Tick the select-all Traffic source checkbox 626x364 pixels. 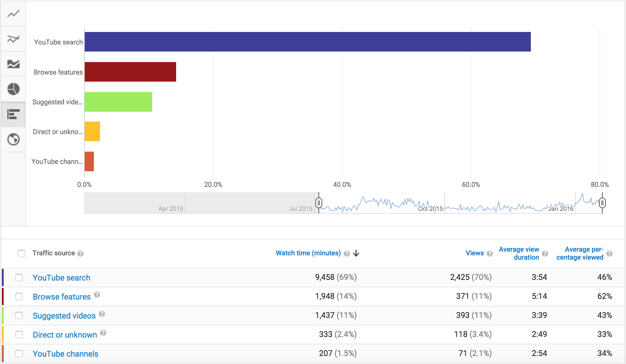[21, 254]
